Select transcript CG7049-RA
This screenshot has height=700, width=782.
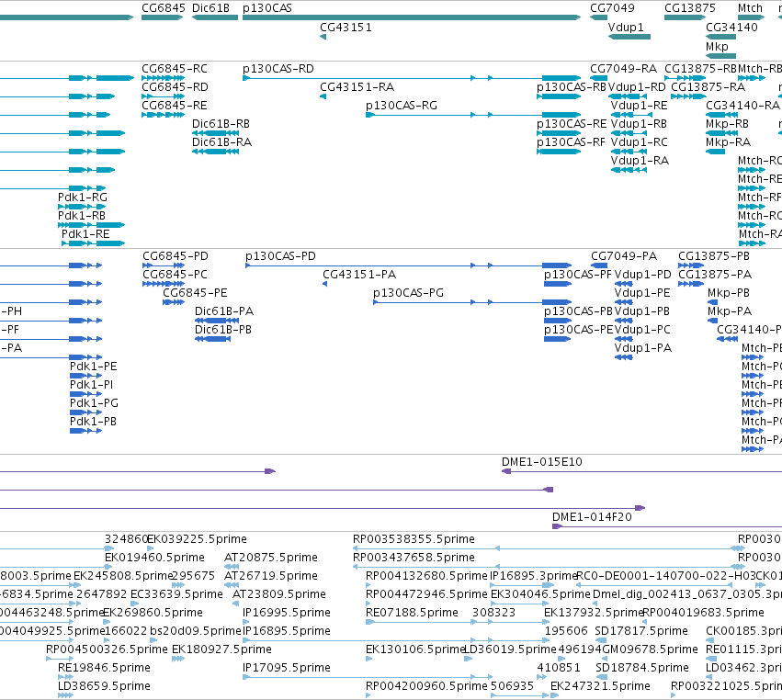(623, 68)
